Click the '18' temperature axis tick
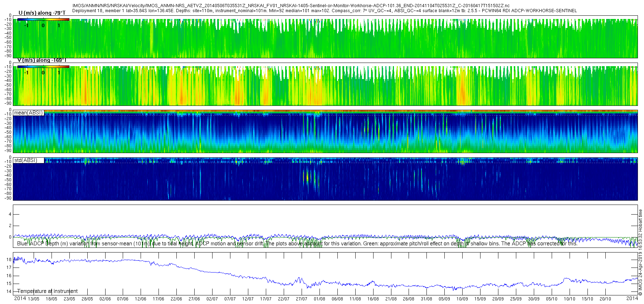The image size is (644, 304). [9, 260]
